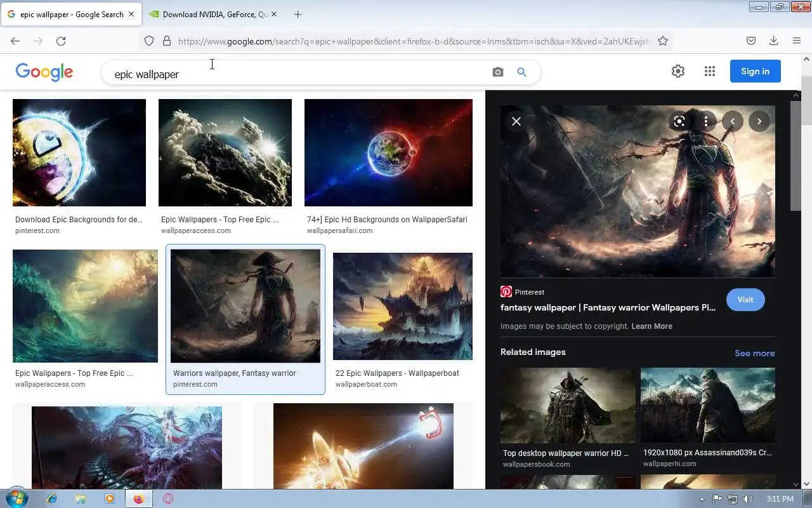Open the blue dragon fantasy thumbnail
This screenshot has height=508, width=812.
127,448
